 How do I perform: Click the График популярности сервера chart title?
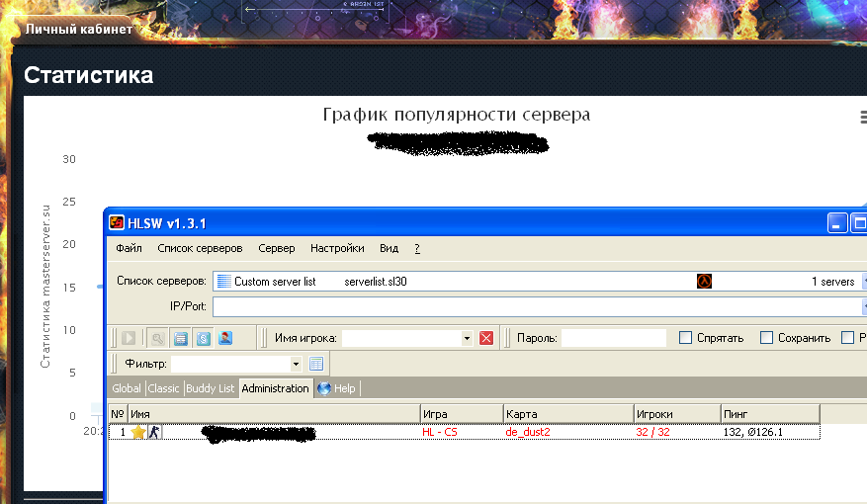[x=456, y=115]
